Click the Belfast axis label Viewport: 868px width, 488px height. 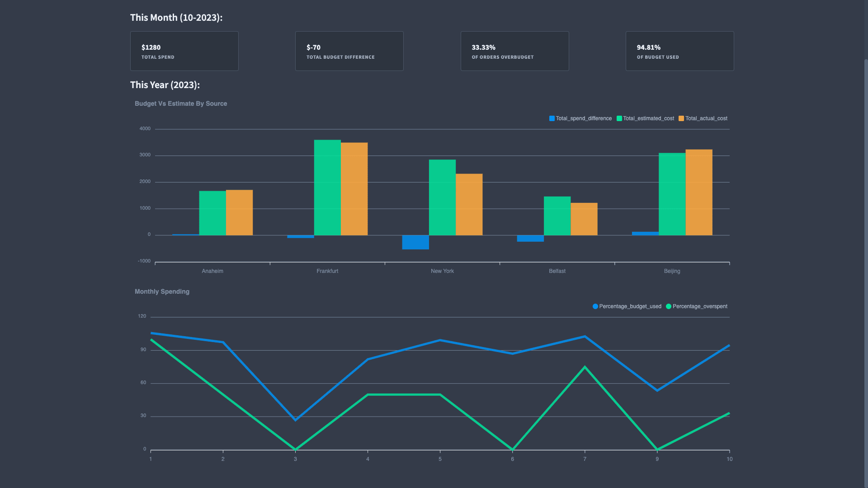click(x=557, y=271)
